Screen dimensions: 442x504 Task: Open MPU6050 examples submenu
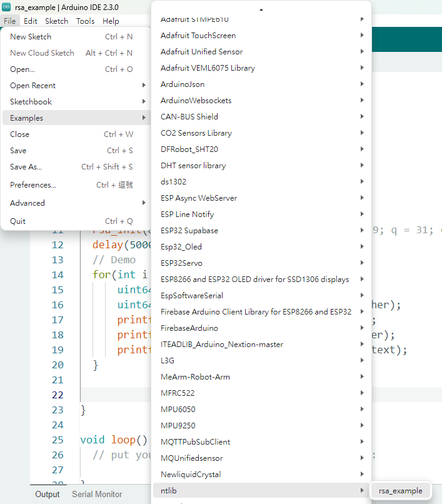[x=261, y=409]
